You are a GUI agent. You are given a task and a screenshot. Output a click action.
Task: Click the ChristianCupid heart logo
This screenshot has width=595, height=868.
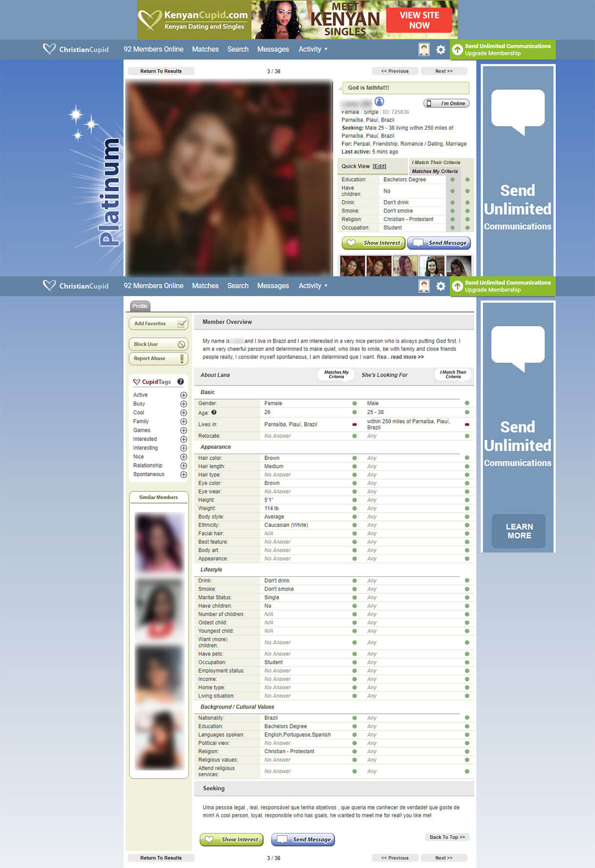click(x=49, y=49)
